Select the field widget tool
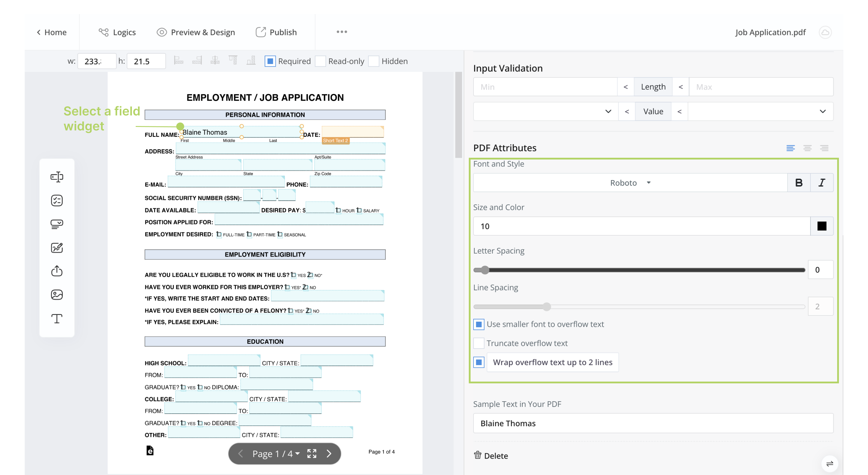 click(57, 177)
